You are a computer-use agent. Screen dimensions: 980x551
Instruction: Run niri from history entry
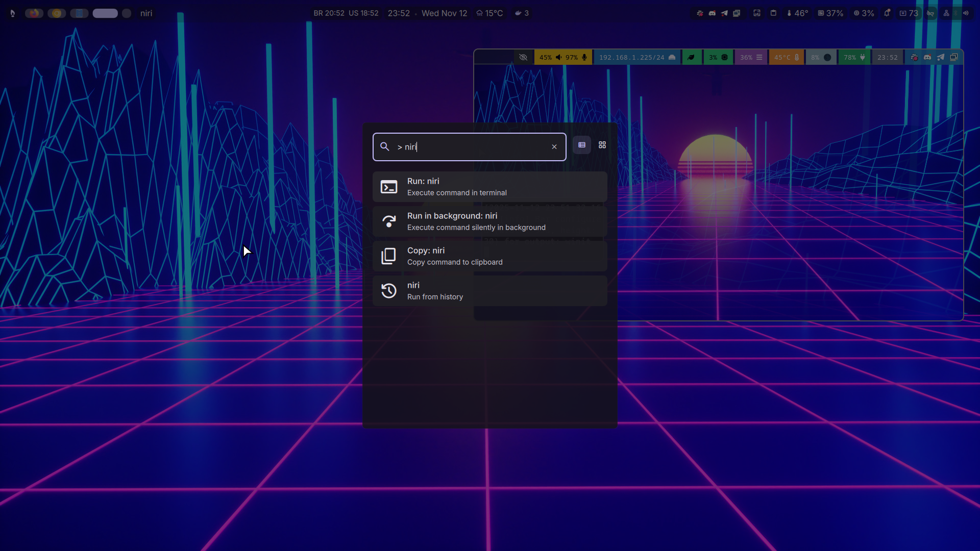coord(490,291)
